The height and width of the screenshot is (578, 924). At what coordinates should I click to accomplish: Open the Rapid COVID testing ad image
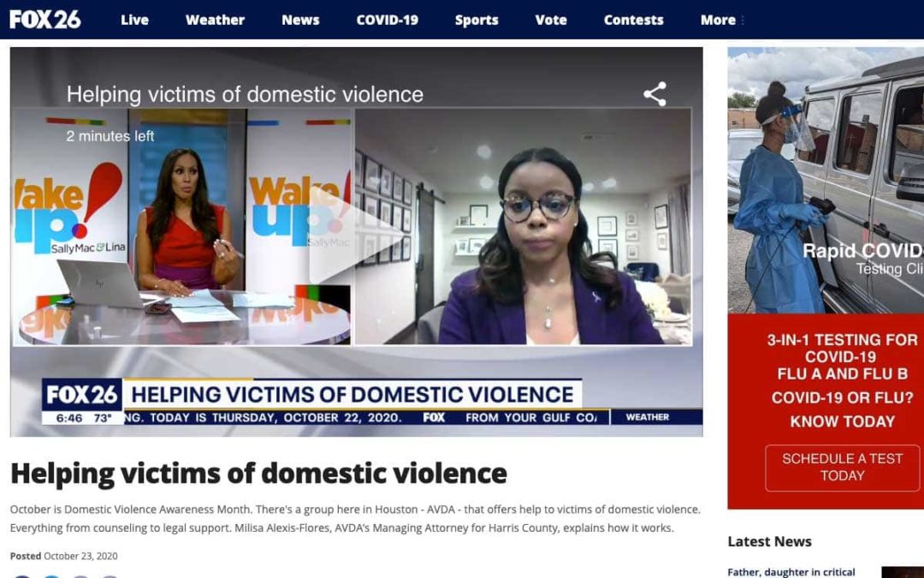[x=826, y=180]
